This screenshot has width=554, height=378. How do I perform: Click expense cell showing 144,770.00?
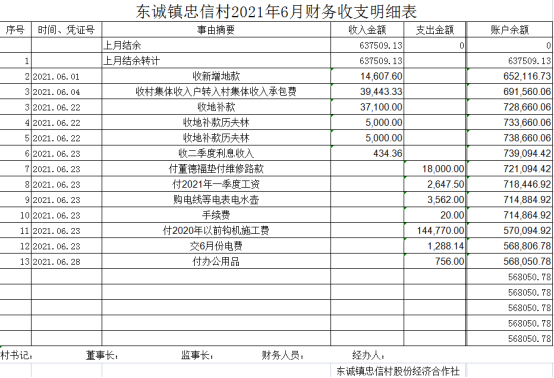pyautogui.click(x=435, y=231)
